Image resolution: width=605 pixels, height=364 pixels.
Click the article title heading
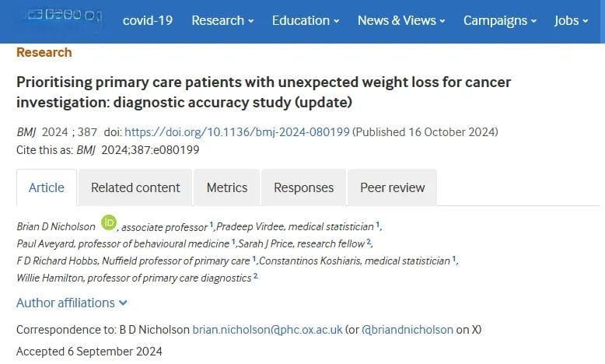264,93
